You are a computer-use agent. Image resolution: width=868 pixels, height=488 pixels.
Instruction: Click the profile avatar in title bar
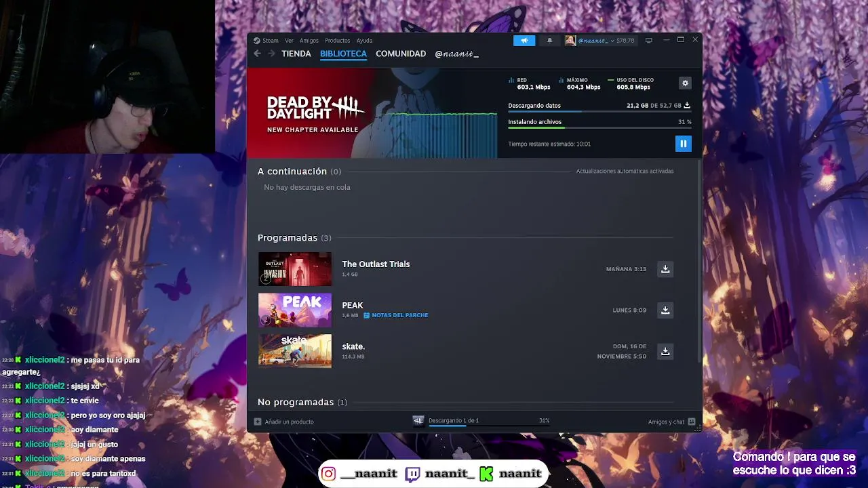coord(570,41)
